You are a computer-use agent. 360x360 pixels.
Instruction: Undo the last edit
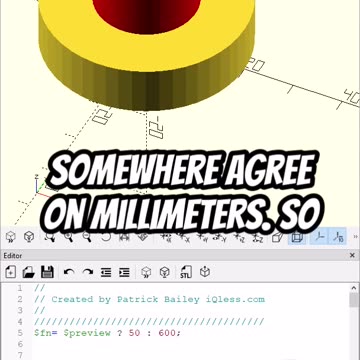pos(69,272)
